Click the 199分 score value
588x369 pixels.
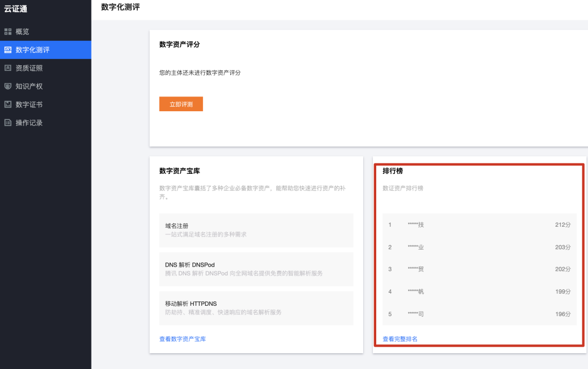coord(563,292)
